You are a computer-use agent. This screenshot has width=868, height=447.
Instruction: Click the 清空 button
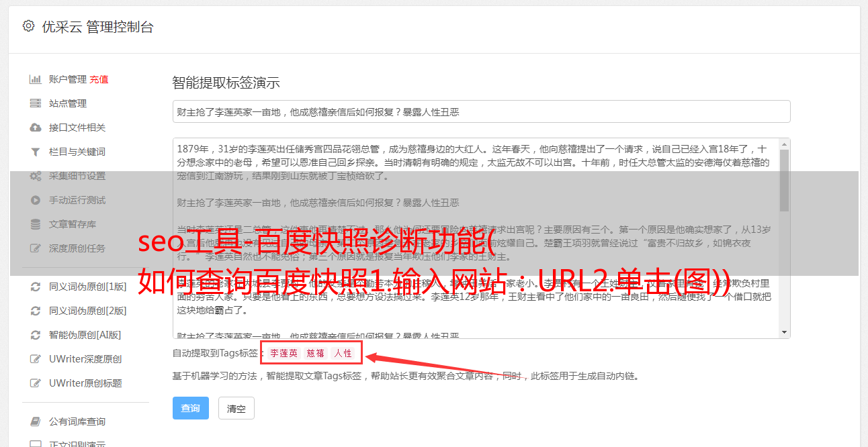(236, 408)
